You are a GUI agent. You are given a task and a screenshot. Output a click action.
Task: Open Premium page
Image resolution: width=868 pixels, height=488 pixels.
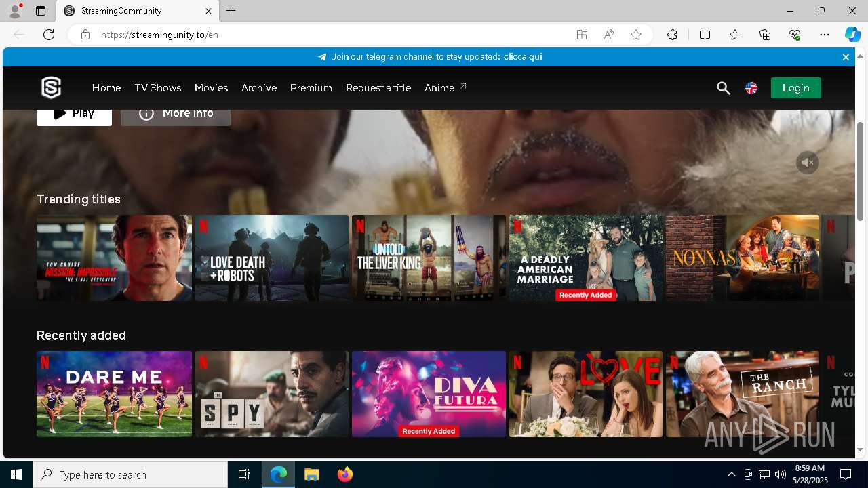tap(311, 88)
